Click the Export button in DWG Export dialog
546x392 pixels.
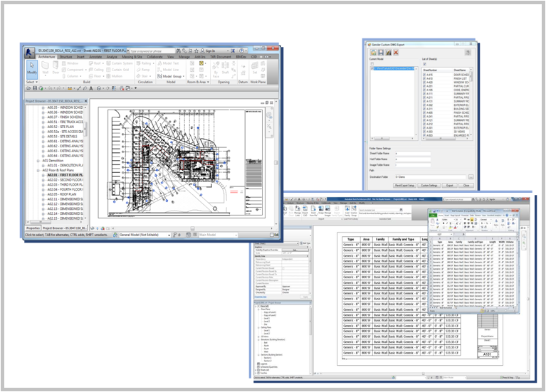click(450, 186)
